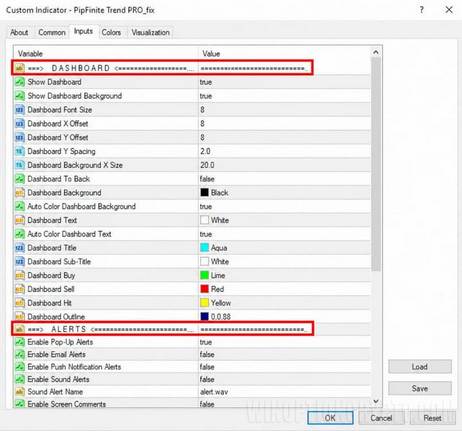Click the scroll up arrow of inputs list
Image resolution: width=462 pixels, height=431 pixels.
tap(376, 52)
